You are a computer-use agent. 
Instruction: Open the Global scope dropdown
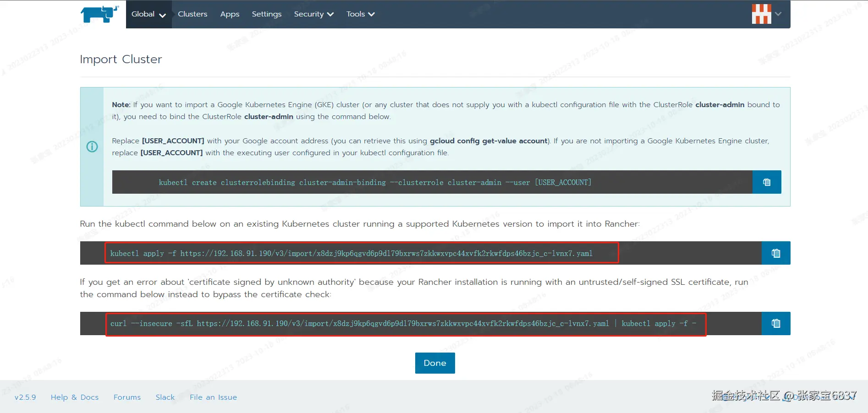(148, 14)
